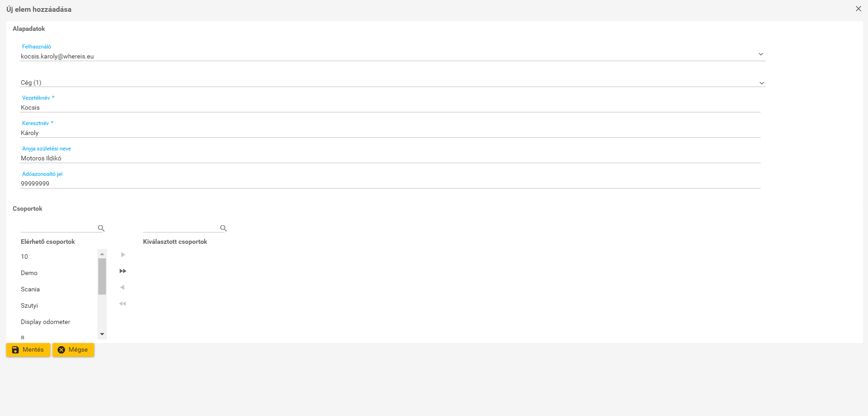Select the Demo group in the list
Viewport: 868px width, 416px height.
(29, 273)
